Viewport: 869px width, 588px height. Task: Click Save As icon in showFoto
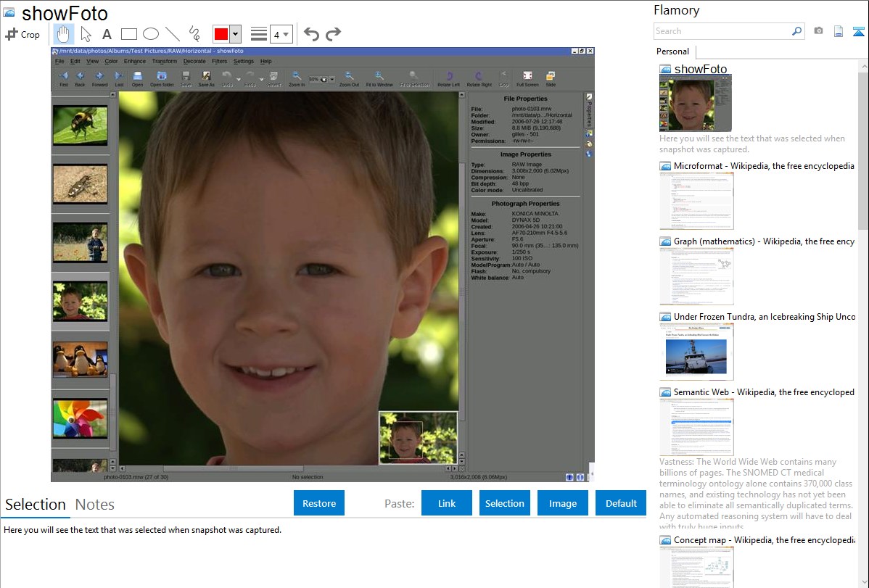coord(206,79)
